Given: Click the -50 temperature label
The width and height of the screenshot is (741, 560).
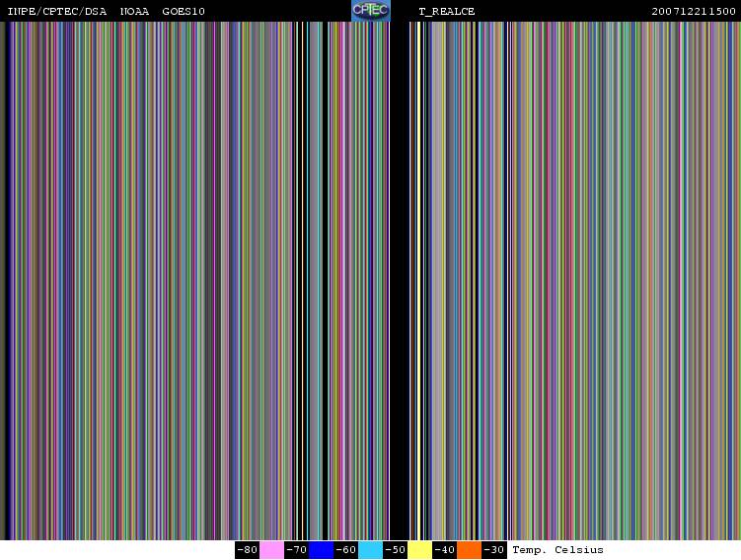Looking at the screenshot, I should (395, 550).
